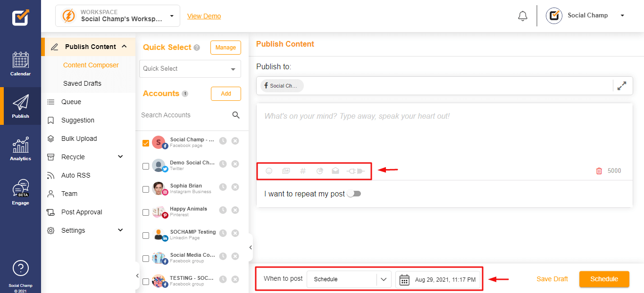Open the Quick Select dropdown
The image size is (644, 293).
coord(190,69)
